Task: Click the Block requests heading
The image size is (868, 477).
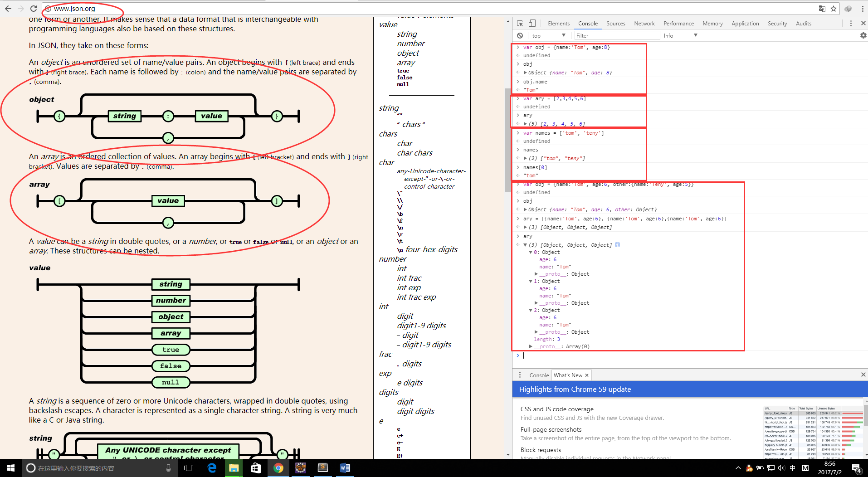Action: (541, 450)
